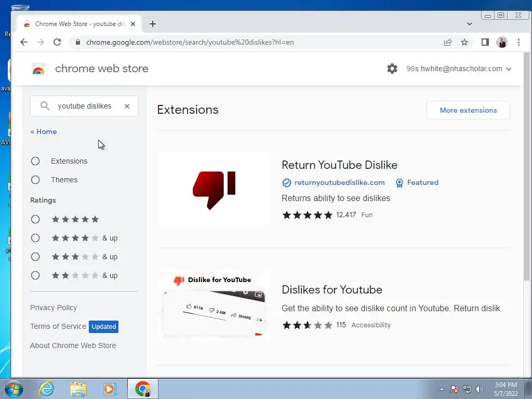Viewport: 532px width, 399px height.
Task: Click the 12,417 ratings count
Action: pyautogui.click(x=346, y=215)
